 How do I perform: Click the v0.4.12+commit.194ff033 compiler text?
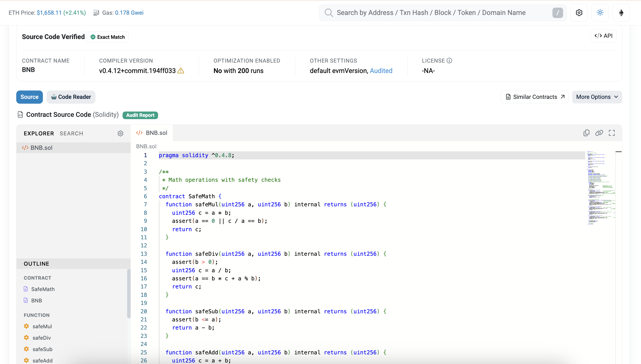pos(137,71)
